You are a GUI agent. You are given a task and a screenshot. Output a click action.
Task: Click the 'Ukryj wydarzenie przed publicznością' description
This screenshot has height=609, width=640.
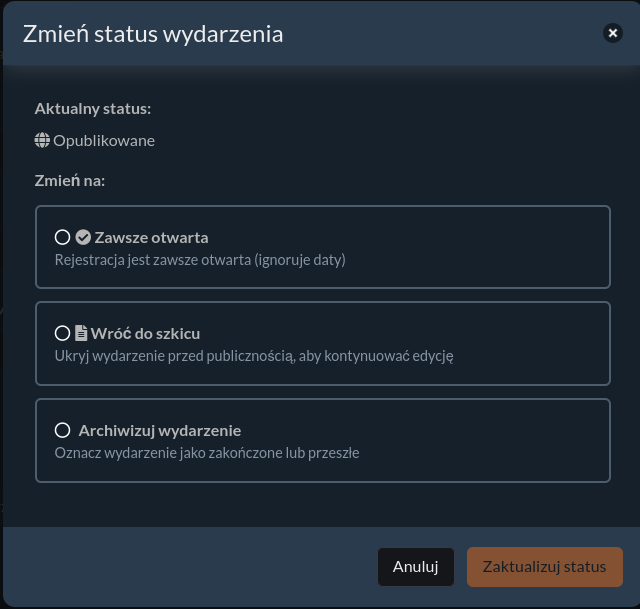point(254,355)
